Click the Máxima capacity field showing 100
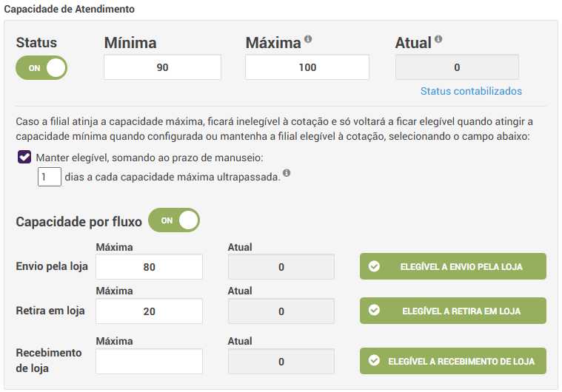 [307, 67]
